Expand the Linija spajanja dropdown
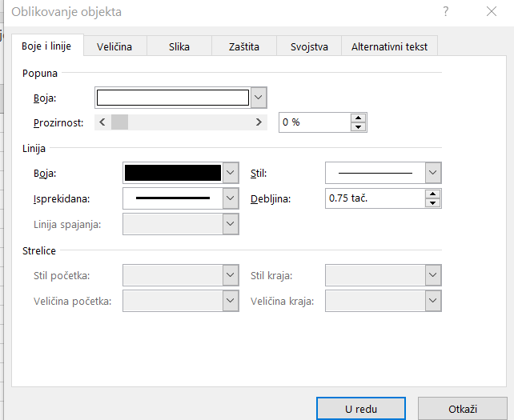 pos(231,224)
